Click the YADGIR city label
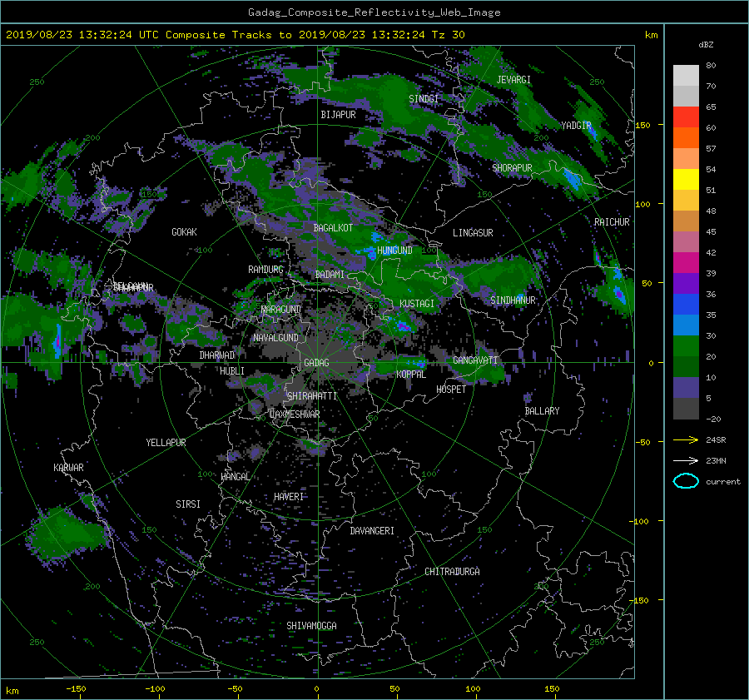 576,125
